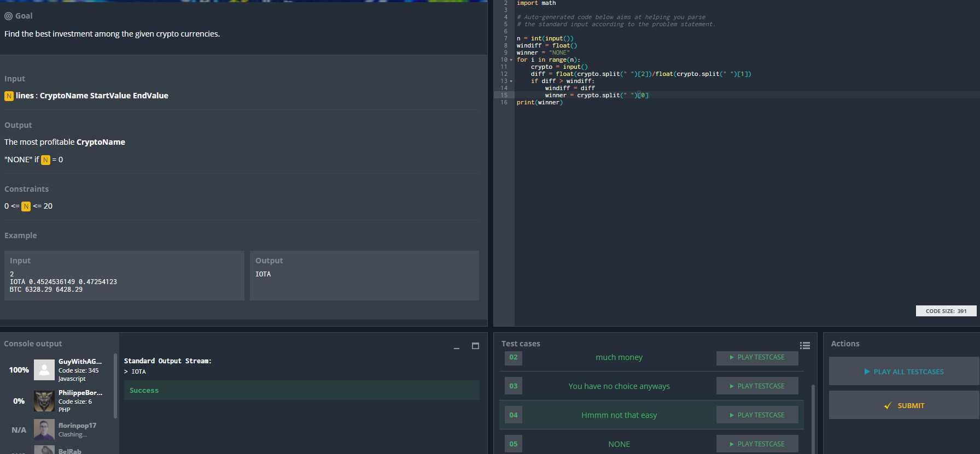Select the 'Hmmm not that easy' test row

pyautogui.click(x=619, y=415)
